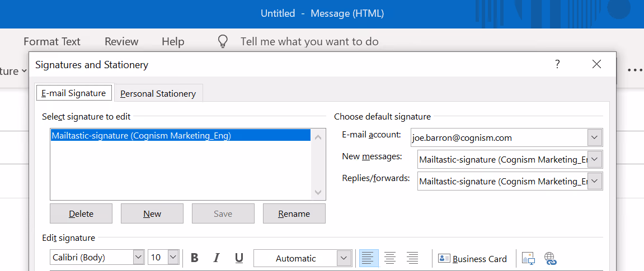Open the font size 10 dropdown
Viewport: 644px width, 271px height.
click(173, 258)
